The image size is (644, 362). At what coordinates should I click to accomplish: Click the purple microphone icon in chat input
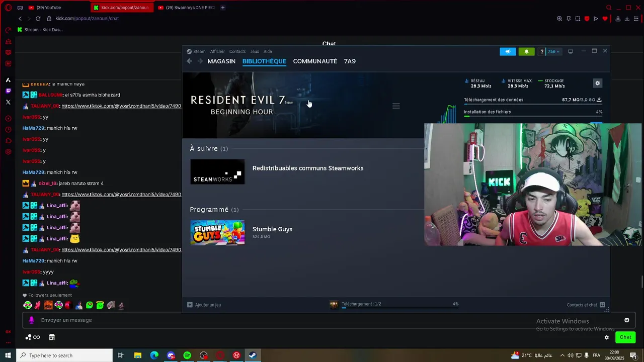[x=31, y=320]
